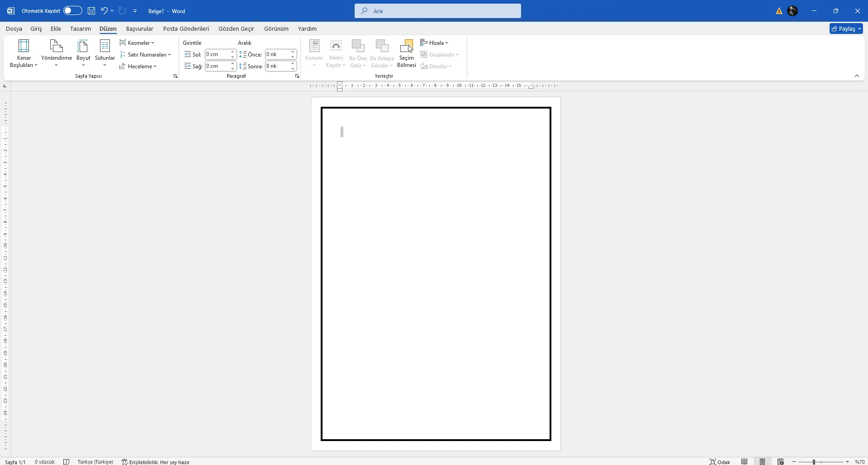Switch to the Başvurular tab

click(x=139, y=28)
